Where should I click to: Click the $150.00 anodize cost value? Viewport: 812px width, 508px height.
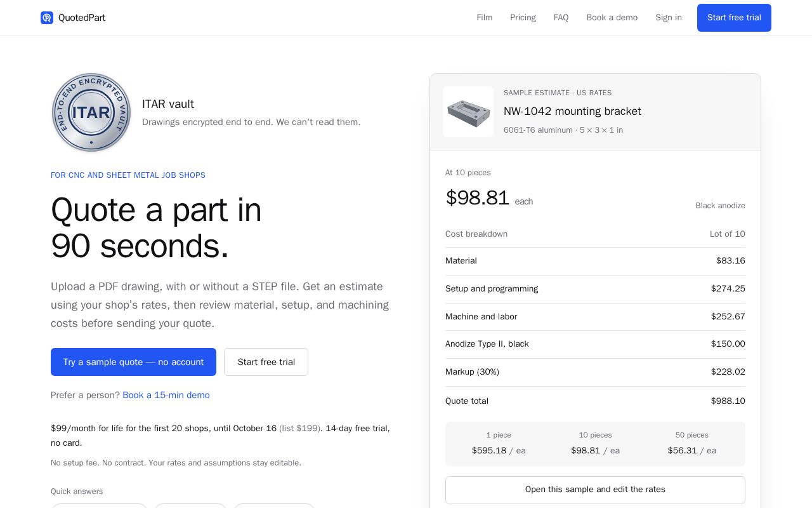pos(728,344)
